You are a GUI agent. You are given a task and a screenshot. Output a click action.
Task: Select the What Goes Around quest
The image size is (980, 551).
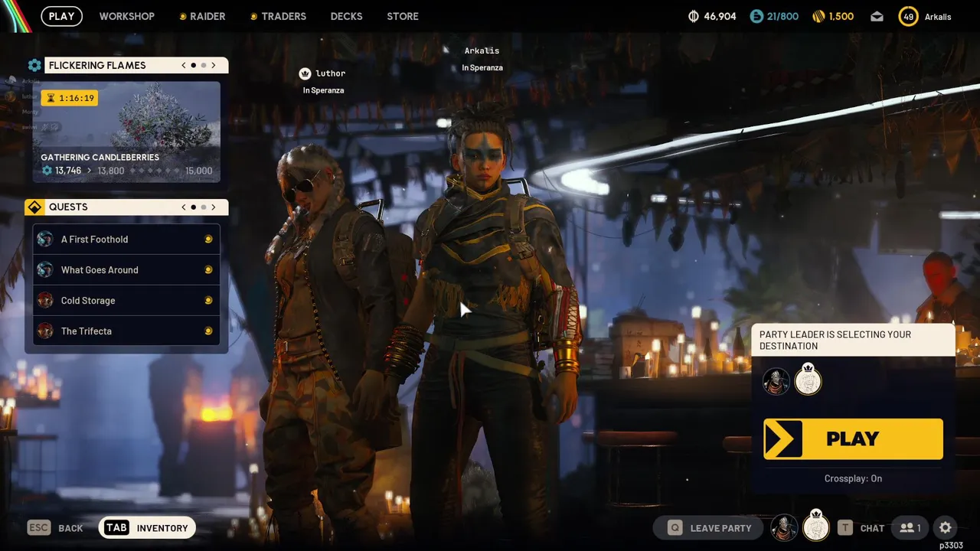pos(126,270)
